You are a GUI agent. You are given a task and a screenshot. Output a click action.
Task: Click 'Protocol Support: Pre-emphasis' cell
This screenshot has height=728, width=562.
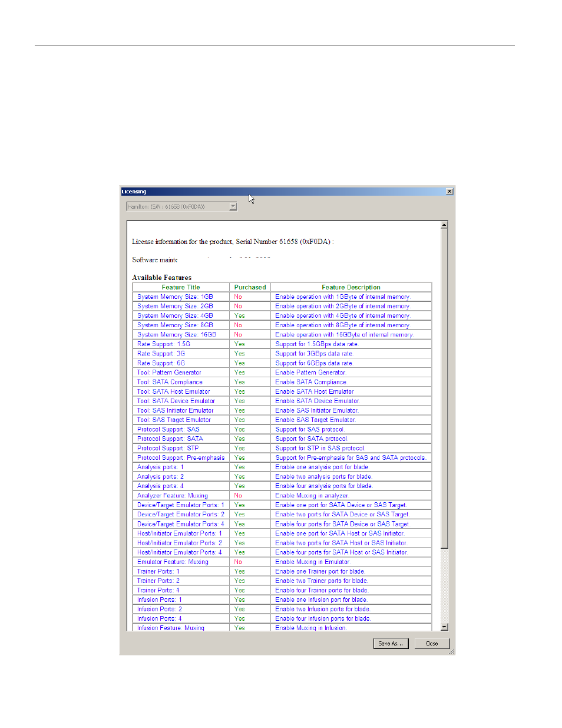(181, 457)
